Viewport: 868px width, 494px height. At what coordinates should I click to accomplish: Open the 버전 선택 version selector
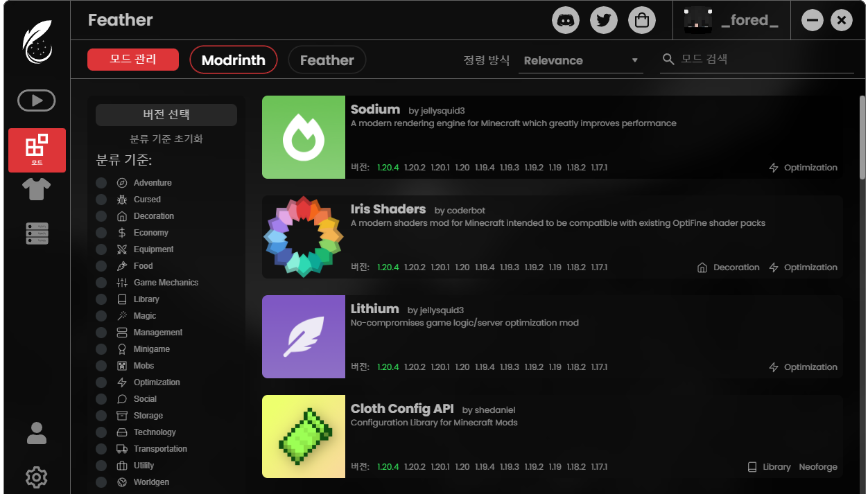pos(166,115)
